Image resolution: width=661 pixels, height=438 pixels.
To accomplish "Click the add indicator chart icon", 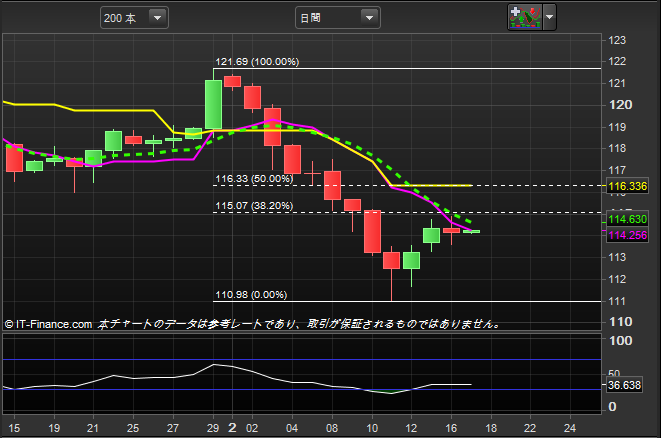I will coord(524,17).
